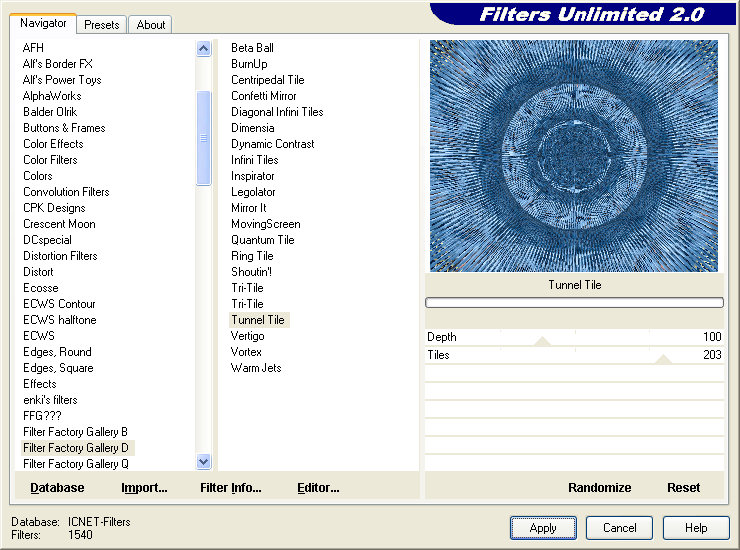The height and width of the screenshot is (550, 740).
Task: Open Filter Info...
Action: (x=230, y=488)
